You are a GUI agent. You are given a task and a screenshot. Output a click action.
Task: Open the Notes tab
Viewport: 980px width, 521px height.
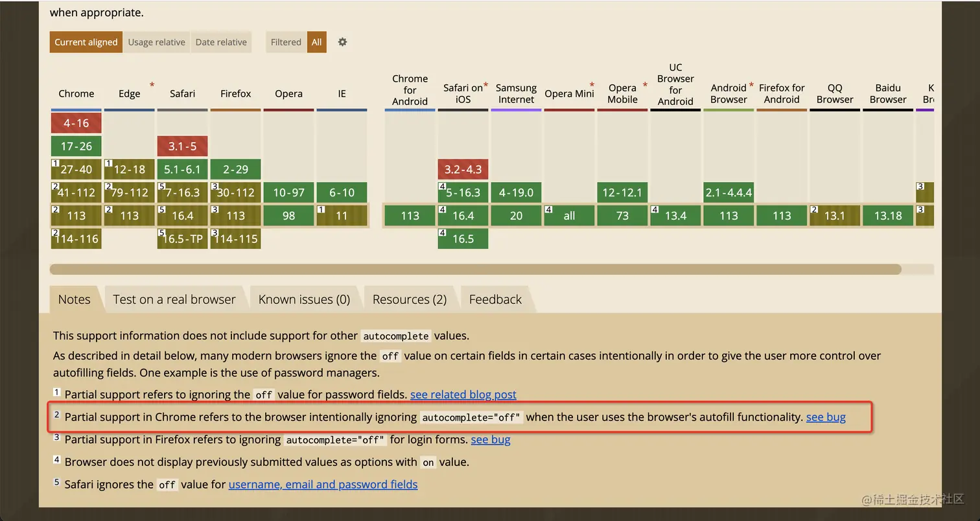pyautogui.click(x=74, y=299)
